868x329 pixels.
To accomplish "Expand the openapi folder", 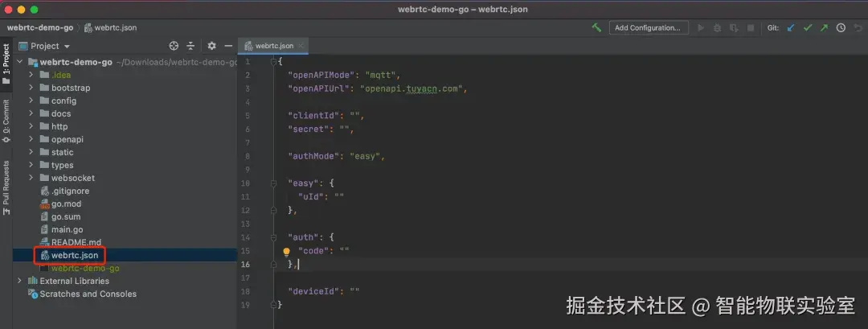I will click(x=31, y=139).
